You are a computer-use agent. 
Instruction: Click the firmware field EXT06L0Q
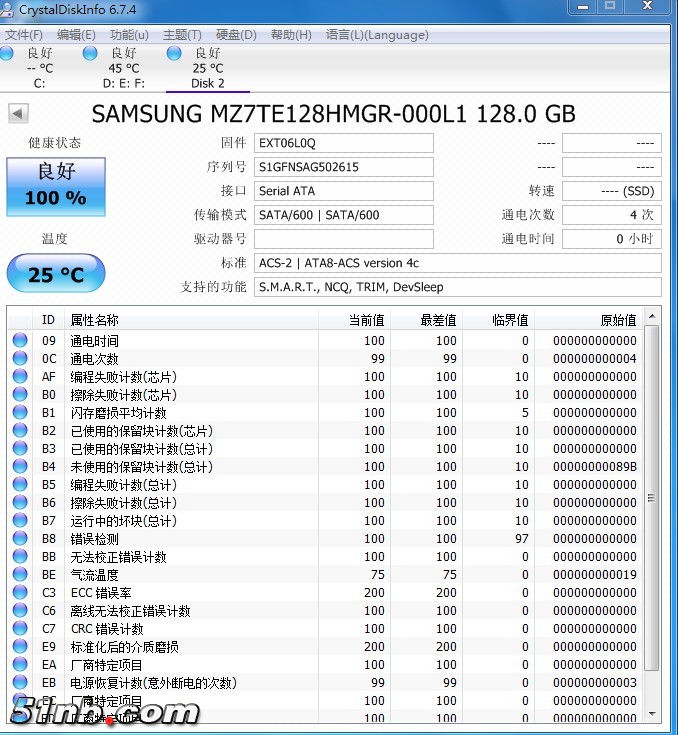[x=343, y=143]
